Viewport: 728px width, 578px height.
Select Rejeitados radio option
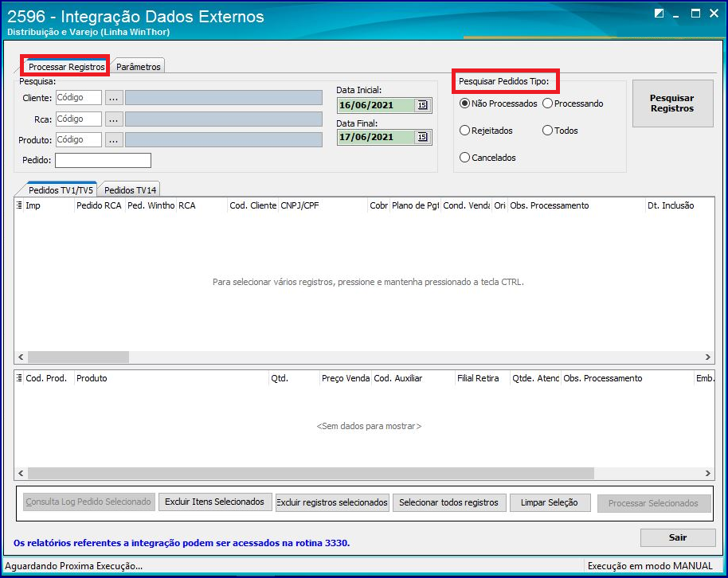click(486, 131)
